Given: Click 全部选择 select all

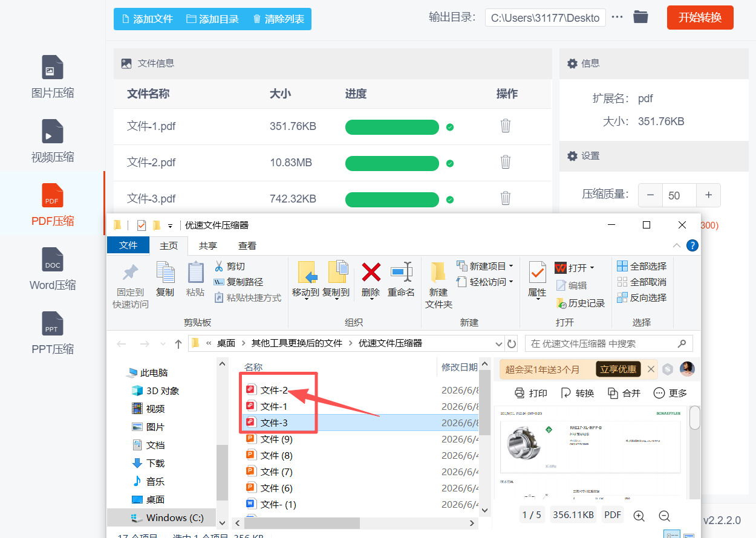Looking at the screenshot, I should click(x=642, y=266).
